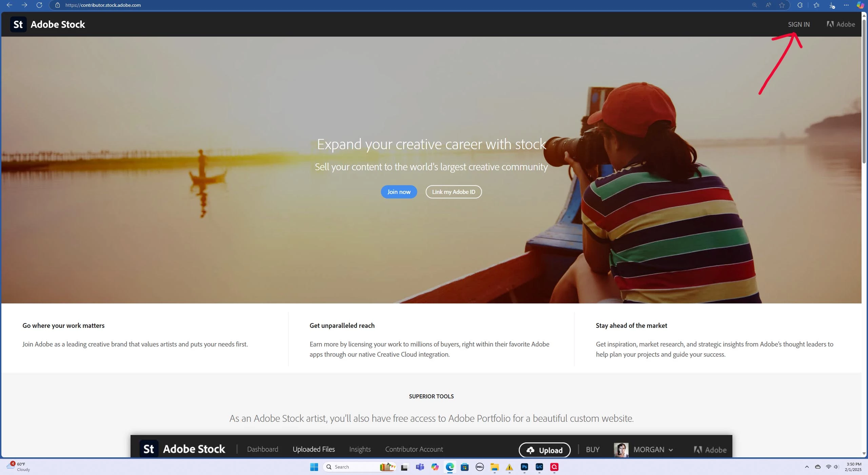Click SIGN IN in the header
Screen dimensions: 868x475
tap(798, 24)
